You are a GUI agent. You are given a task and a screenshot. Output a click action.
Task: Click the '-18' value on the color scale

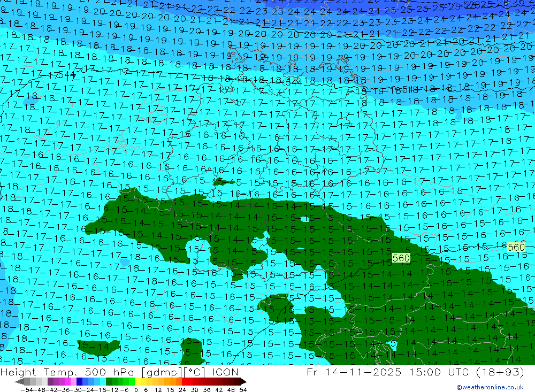(101, 390)
